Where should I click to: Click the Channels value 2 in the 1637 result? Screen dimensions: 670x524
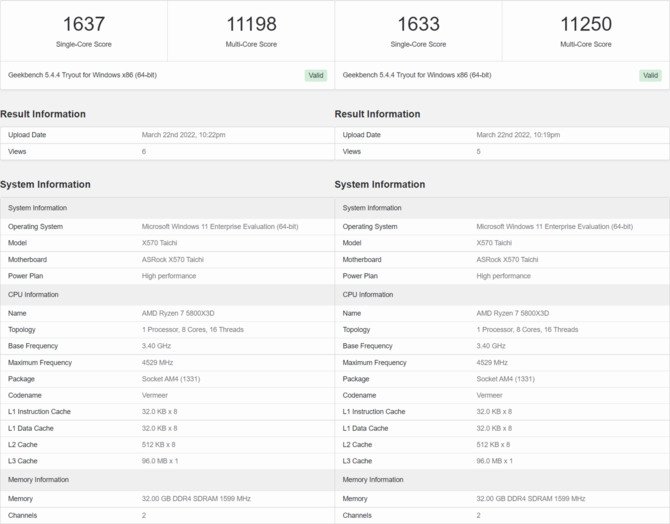[x=144, y=515]
